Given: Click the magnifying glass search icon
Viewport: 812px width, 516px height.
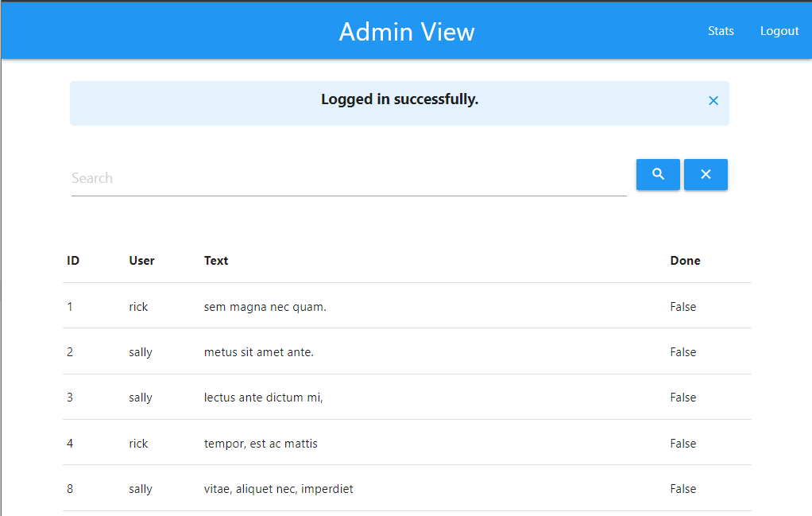Looking at the screenshot, I should point(658,174).
